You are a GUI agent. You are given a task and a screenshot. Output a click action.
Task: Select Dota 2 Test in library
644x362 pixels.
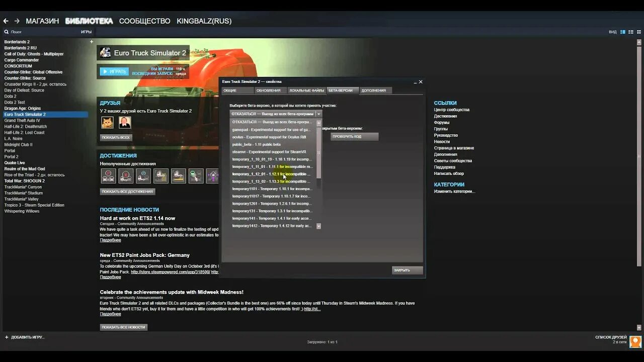(x=15, y=102)
